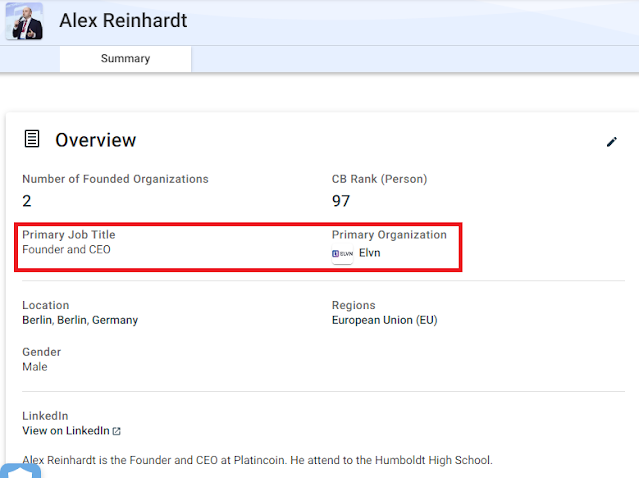Screen dimensions: 639x478
Task: Click the Male gender value
Action: [35, 367]
